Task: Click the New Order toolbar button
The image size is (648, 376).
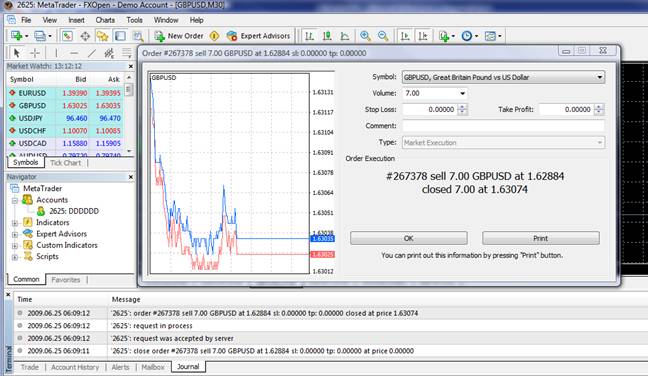Action: [179, 36]
